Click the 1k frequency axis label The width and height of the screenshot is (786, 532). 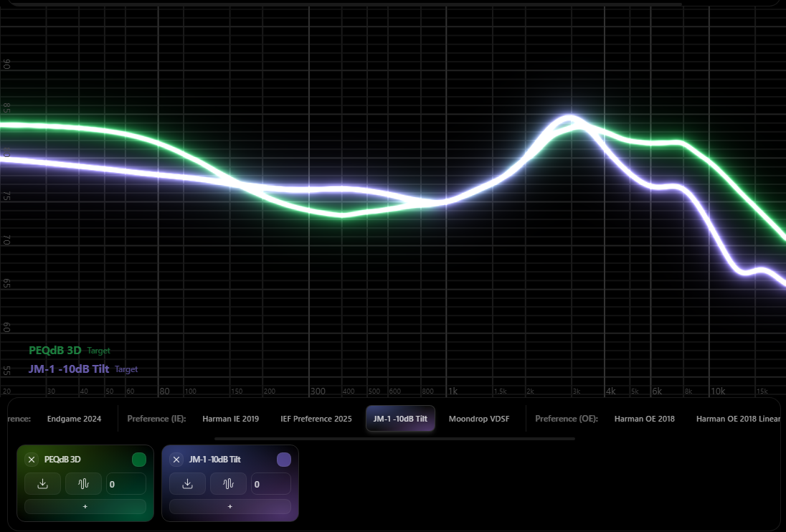pos(453,391)
